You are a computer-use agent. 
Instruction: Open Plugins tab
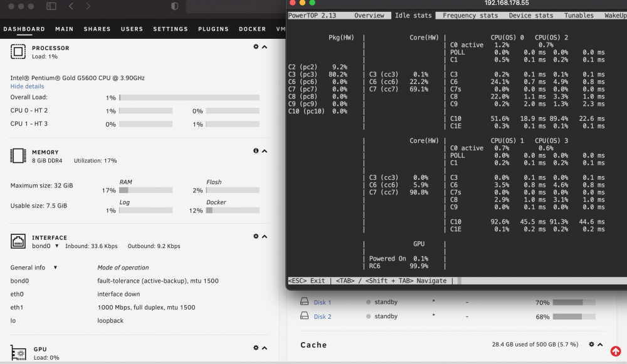tap(214, 29)
